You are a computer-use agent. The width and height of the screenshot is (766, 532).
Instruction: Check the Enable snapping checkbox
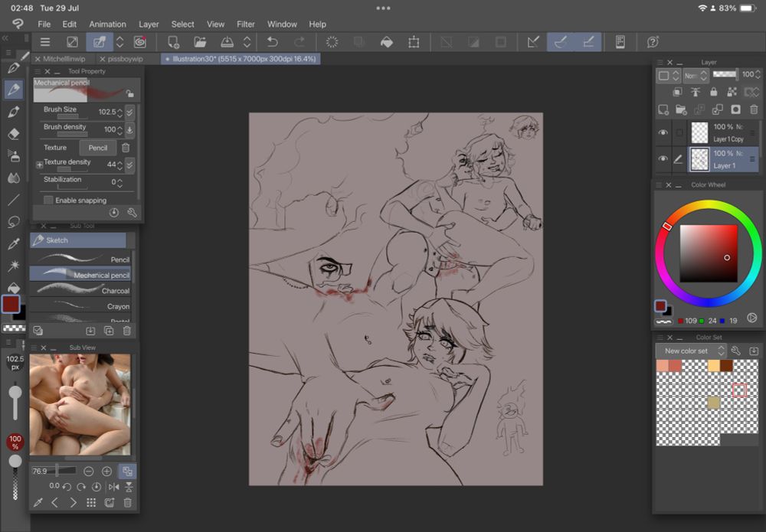[x=48, y=200]
